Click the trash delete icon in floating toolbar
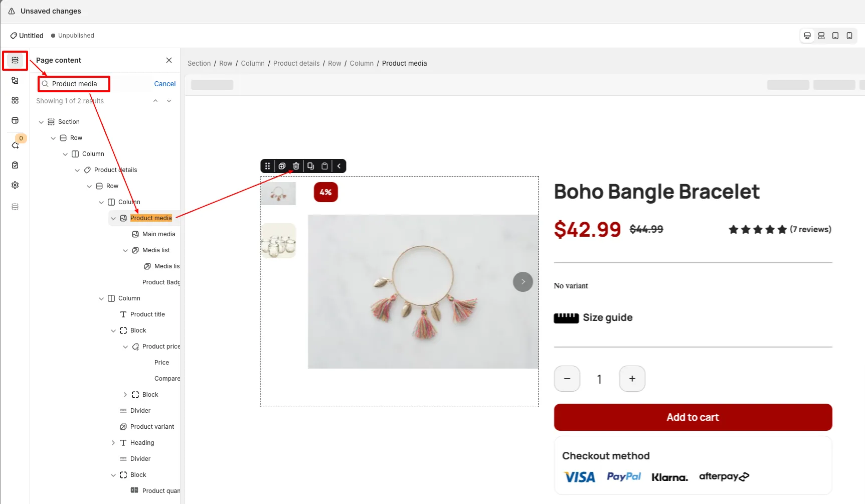This screenshot has width=865, height=504. (296, 166)
